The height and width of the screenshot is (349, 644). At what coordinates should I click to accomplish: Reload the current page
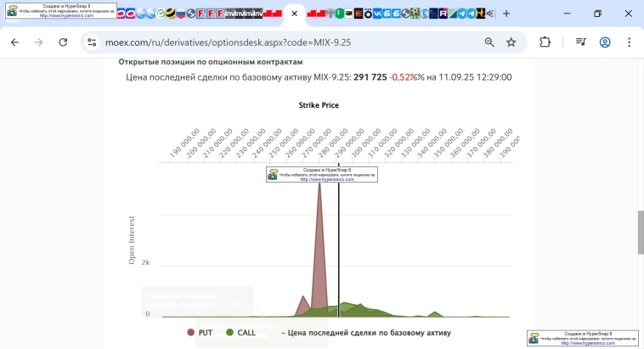[63, 42]
